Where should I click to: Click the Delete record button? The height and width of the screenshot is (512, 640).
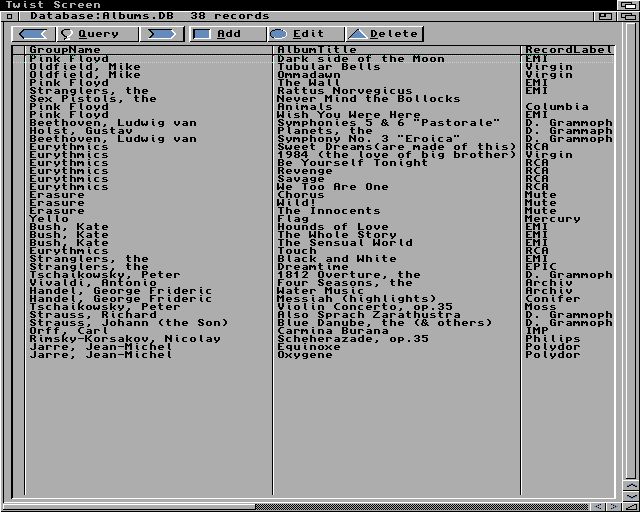[384, 34]
